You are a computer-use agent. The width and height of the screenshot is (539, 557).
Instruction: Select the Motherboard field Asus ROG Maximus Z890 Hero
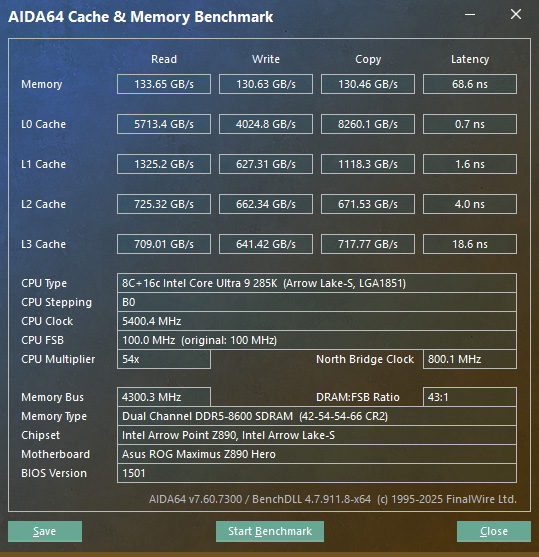click(x=317, y=454)
